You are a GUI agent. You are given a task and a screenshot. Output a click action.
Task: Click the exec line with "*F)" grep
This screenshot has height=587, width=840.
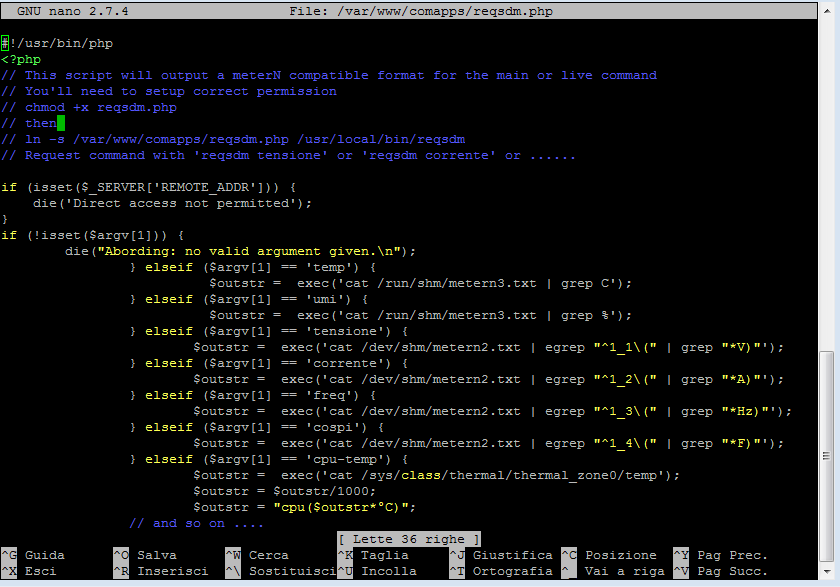(x=489, y=443)
